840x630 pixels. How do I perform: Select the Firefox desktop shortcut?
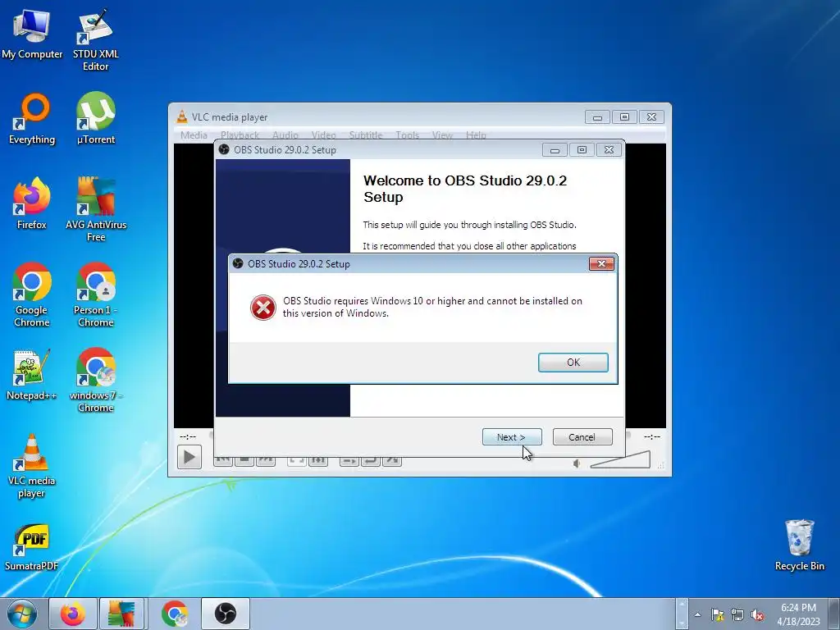click(x=32, y=203)
